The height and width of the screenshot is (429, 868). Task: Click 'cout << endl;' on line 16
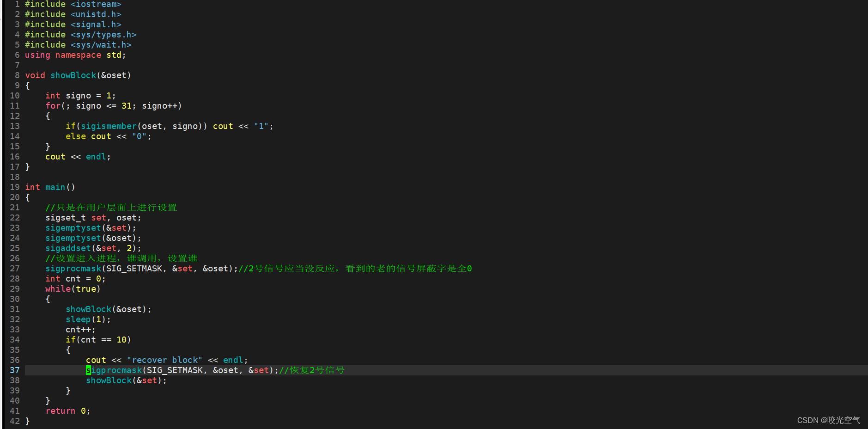[x=78, y=157]
